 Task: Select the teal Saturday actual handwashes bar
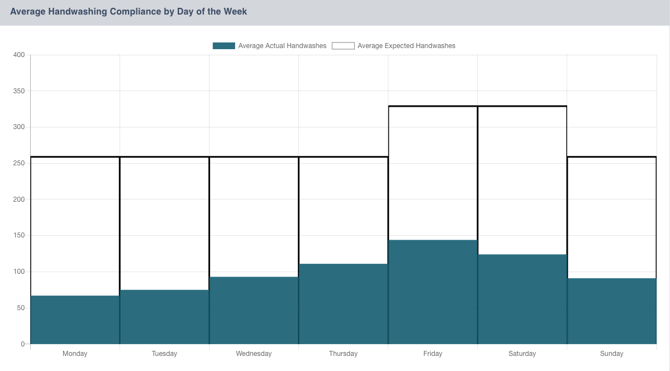coord(522,299)
